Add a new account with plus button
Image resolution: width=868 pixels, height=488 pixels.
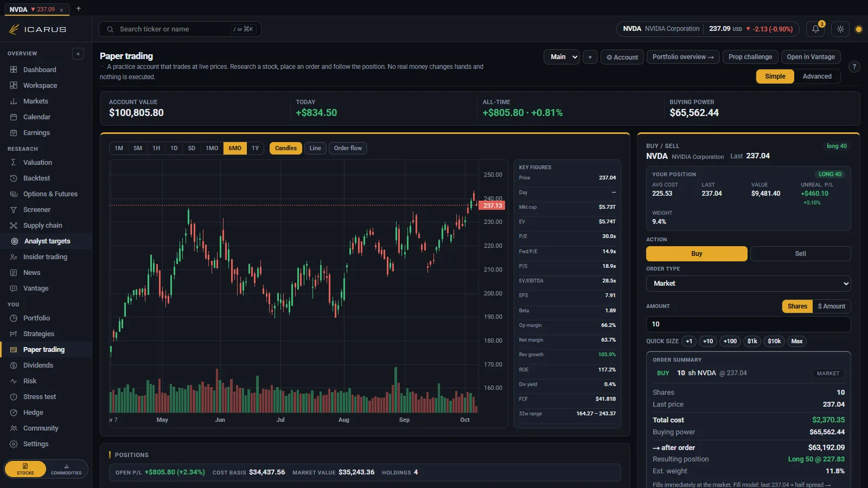coord(590,57)
